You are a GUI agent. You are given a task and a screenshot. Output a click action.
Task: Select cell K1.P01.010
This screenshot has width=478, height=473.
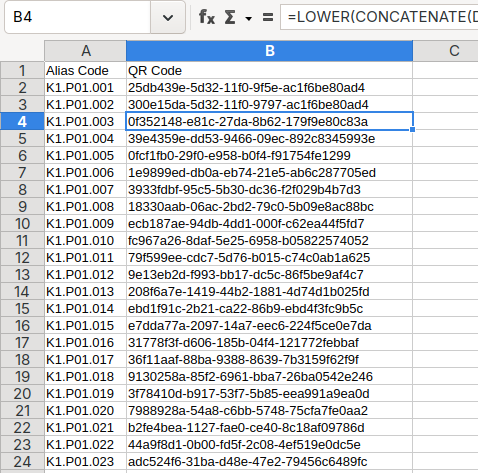pos(86,241)
